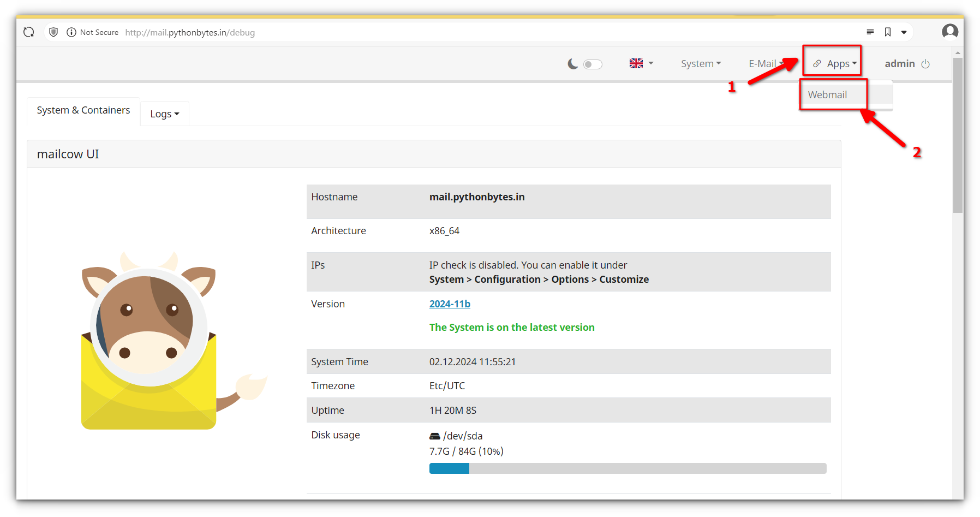This screenshot has height=517, width=980.
Task: Toggle the dark mode switch
Action: coord(593,64)
